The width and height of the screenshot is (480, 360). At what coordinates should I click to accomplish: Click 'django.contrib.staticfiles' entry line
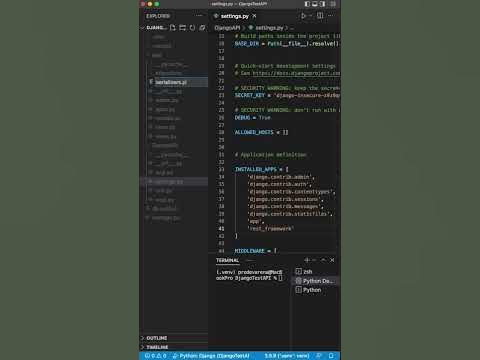(x=290, y=214)
